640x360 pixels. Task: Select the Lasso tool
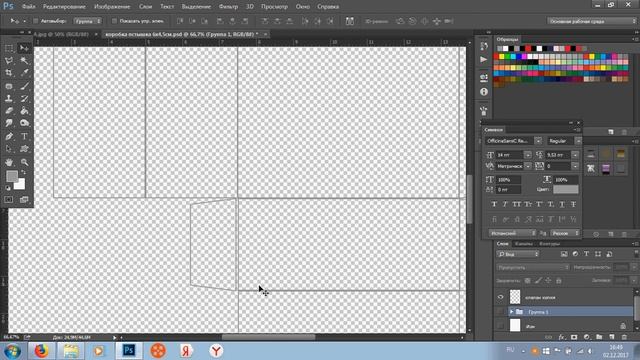point(9,61)
